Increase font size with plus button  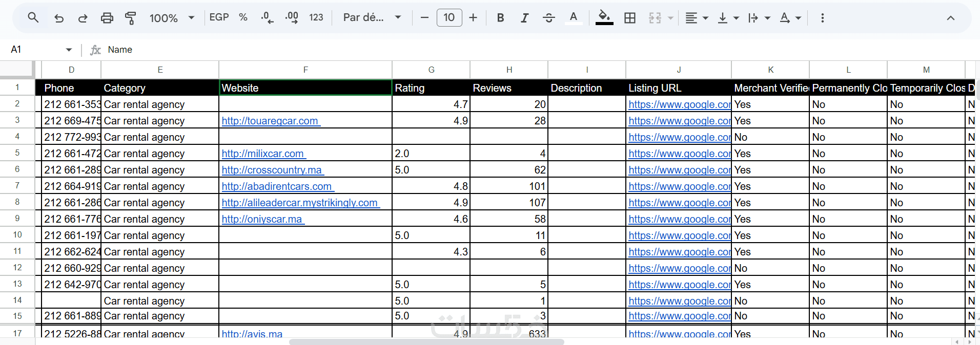(473, 18)
